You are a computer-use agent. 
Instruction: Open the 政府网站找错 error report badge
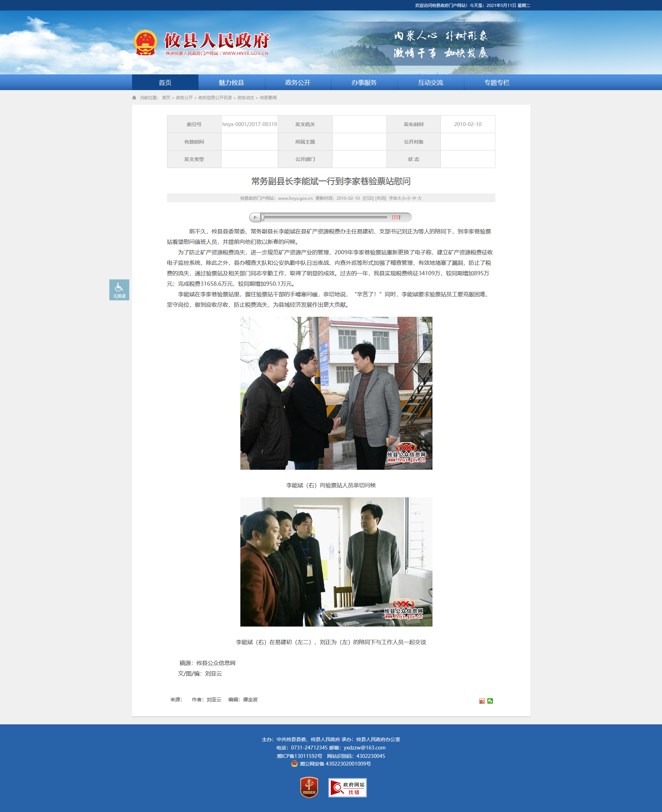click(x=347, y=788)
